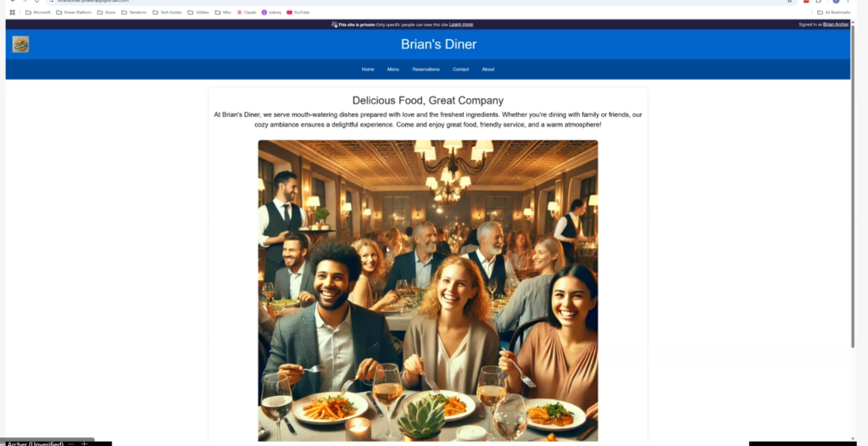Image resolution: width=868 pixels, height=446 pixels.
Task: Open the Utilities bookmarks folder
Action: [198, 12]
